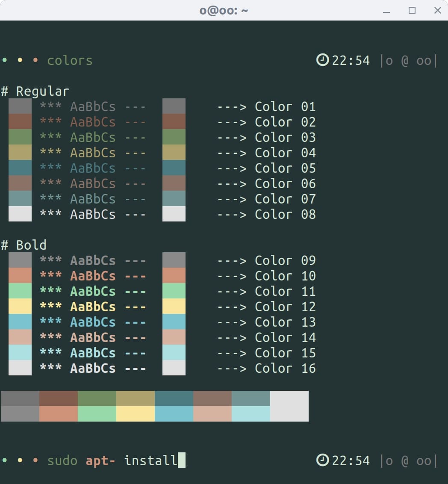Click the bold yellow AaBbCs sample text
448x484 pixels.
tap(93, 307)
